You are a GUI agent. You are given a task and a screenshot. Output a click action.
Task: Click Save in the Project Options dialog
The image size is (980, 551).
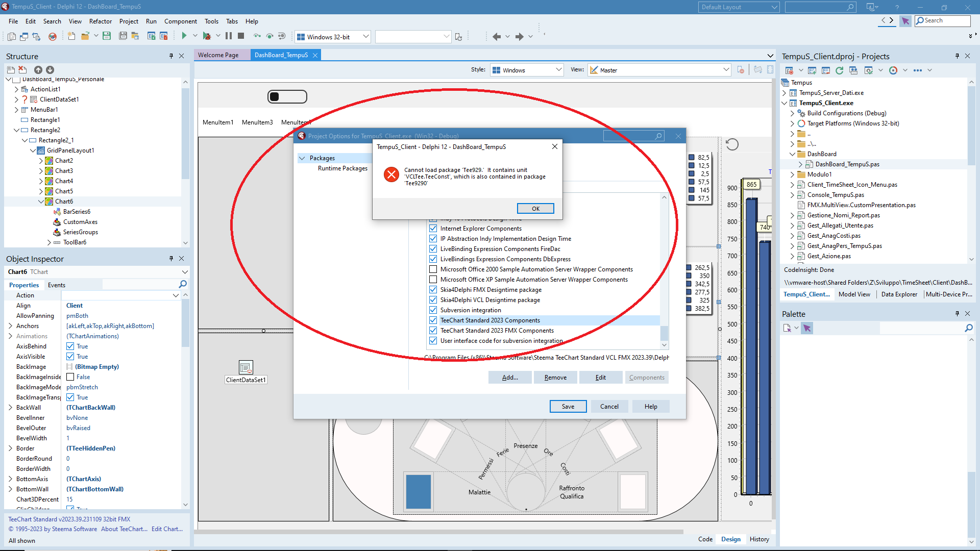click(568, 407)
